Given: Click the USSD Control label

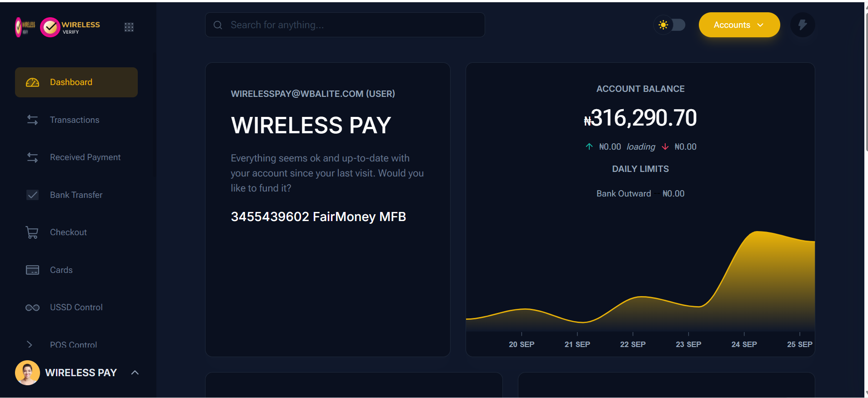Looking at the screenshot, I should [76, 307].
